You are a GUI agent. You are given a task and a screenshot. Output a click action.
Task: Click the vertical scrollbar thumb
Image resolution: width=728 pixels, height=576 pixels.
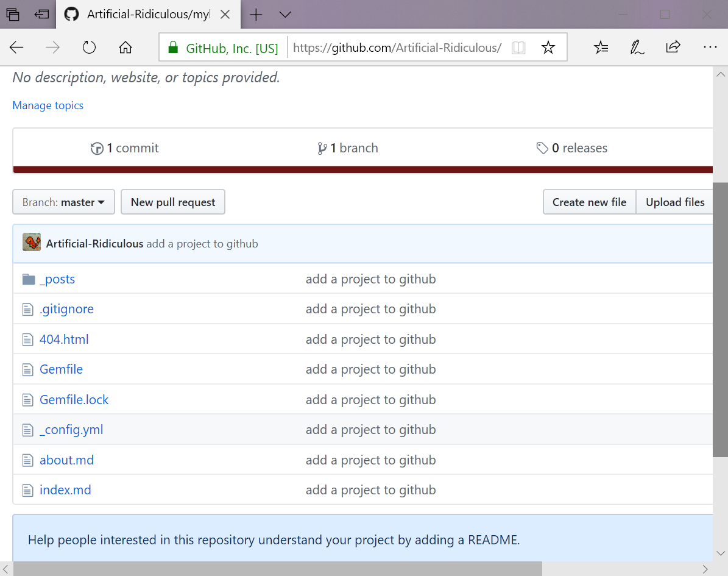(721, 319)
